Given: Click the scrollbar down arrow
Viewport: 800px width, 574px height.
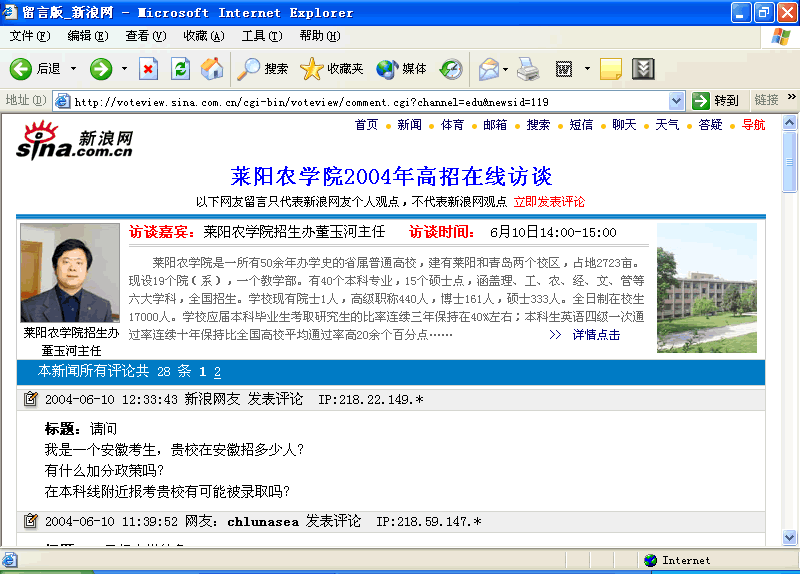Looking at the screenshot, I should click(x=789, y=537).
